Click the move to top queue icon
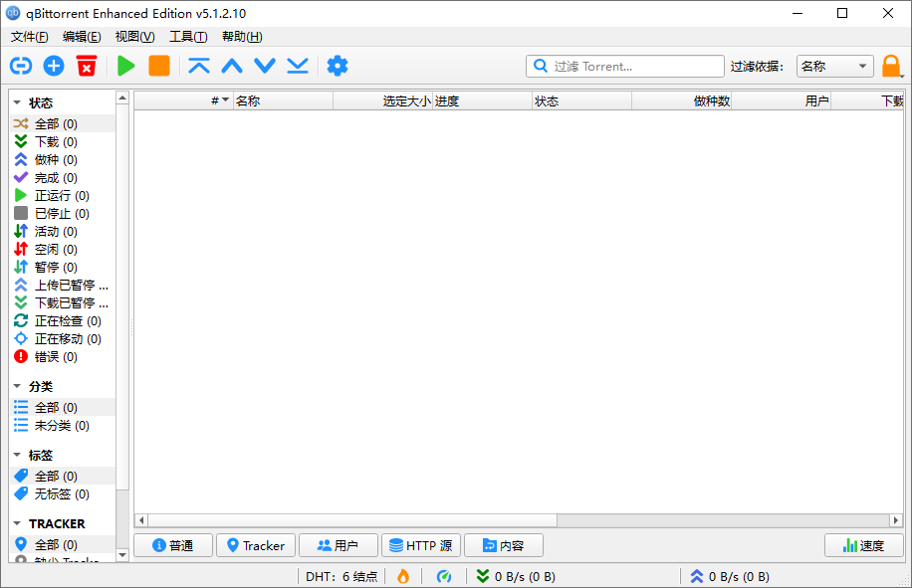Screen dimensions: 912x588 click(198, 65)
